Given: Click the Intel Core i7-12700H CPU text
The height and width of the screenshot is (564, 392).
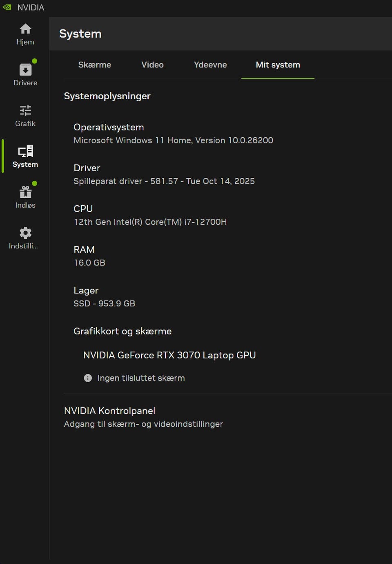Looking at the screenshot, I should (x=150, y=222).
